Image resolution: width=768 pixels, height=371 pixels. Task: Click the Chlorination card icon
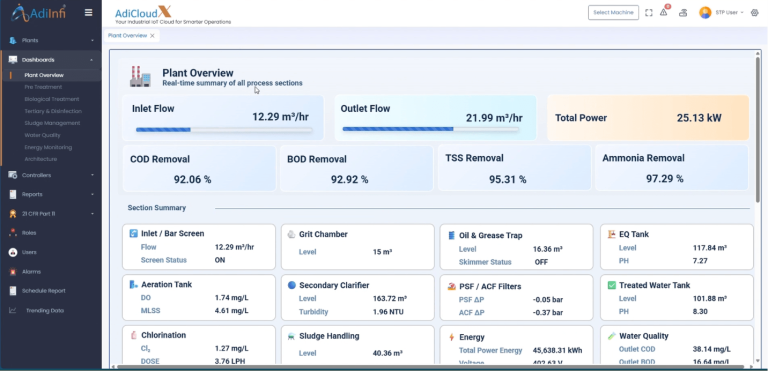134,335
